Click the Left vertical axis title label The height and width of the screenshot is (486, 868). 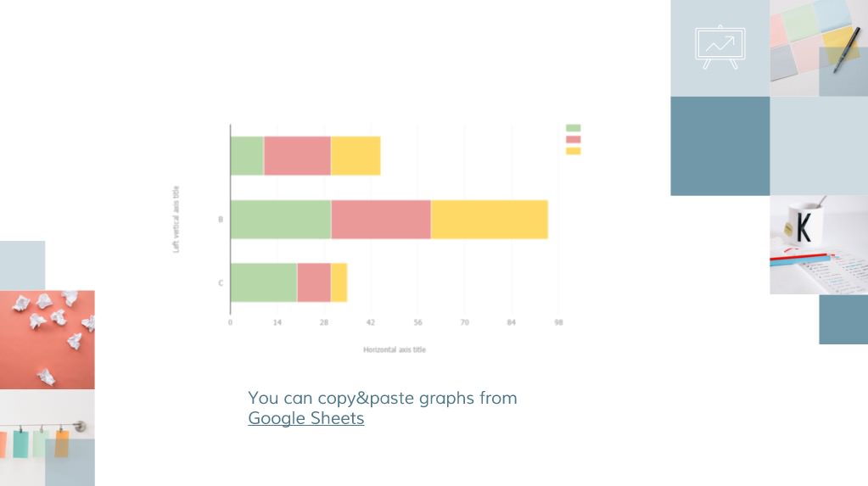pyautogui.click(x=176, y=219)
